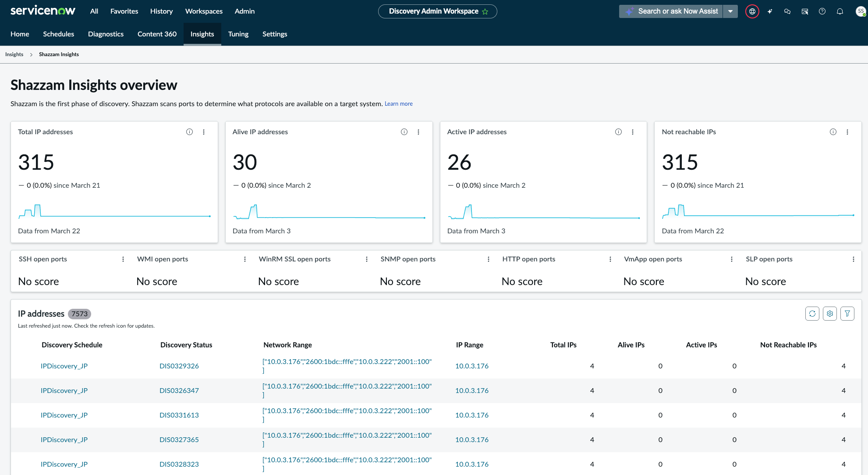868x475 pixels.
Task: Open HTTP open ports options menu
Action: point(610,259)
